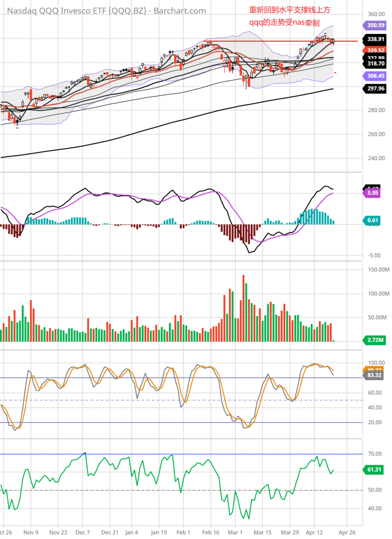392x539 pixels.
Task: Click the red annotation '重新回到水平支撑线上方'
Action: [x=290, y=10]
